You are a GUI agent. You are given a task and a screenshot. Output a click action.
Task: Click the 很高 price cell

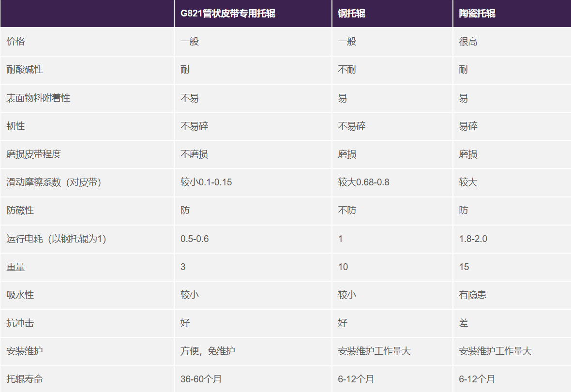point(468,42)
